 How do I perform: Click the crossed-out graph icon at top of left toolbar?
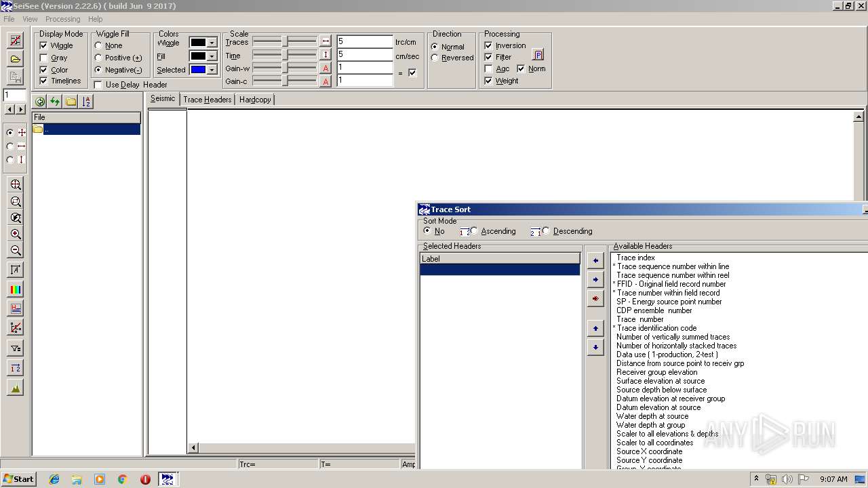15,41
